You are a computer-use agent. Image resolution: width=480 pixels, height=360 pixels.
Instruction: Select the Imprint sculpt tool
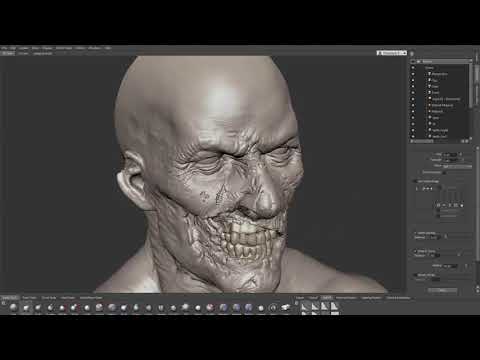pyautogui.click(x=112, y=308)
